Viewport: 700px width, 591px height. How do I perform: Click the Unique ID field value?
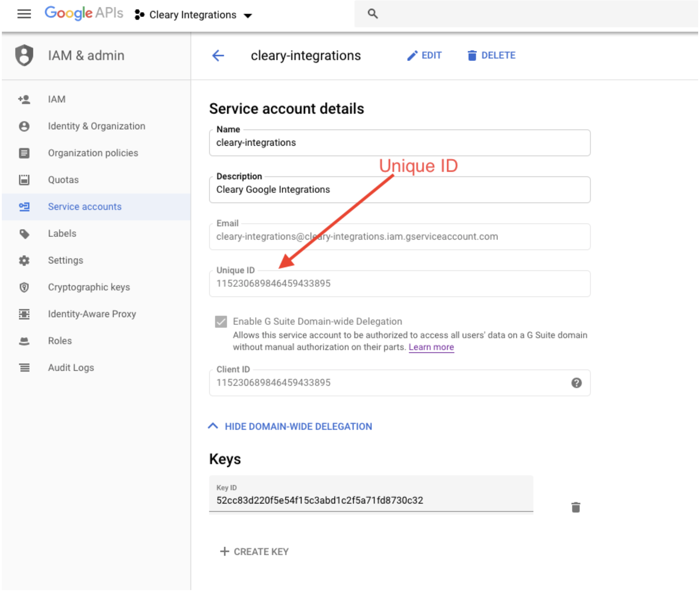click(273, 284)
